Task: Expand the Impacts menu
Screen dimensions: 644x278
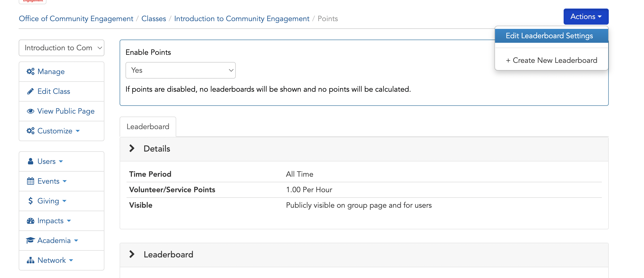Action: click(62, 221)
